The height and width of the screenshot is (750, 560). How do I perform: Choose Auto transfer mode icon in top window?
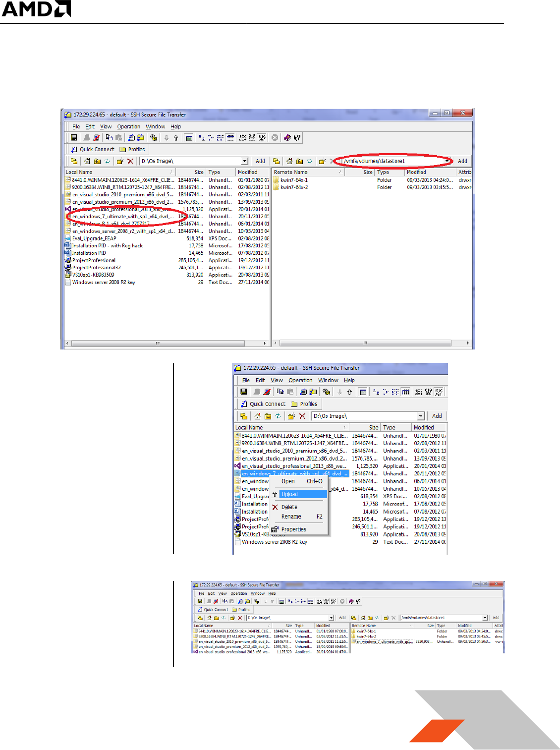262,138
